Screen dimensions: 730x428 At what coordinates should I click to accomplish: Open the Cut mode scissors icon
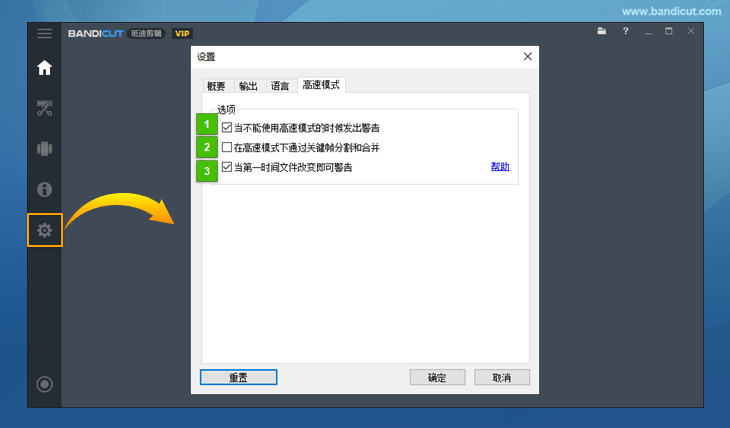pyautogui.click(x=45, y=108)
